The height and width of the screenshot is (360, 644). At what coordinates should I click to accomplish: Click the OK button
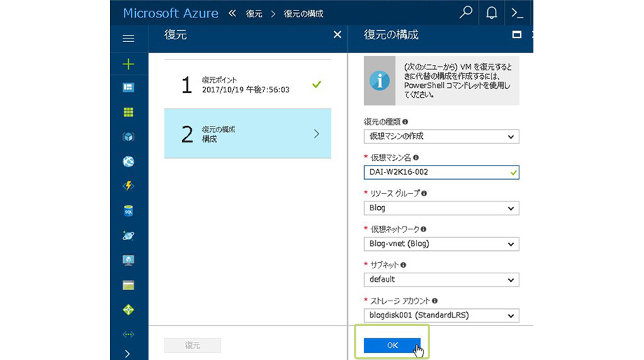[x=392, y=345]
